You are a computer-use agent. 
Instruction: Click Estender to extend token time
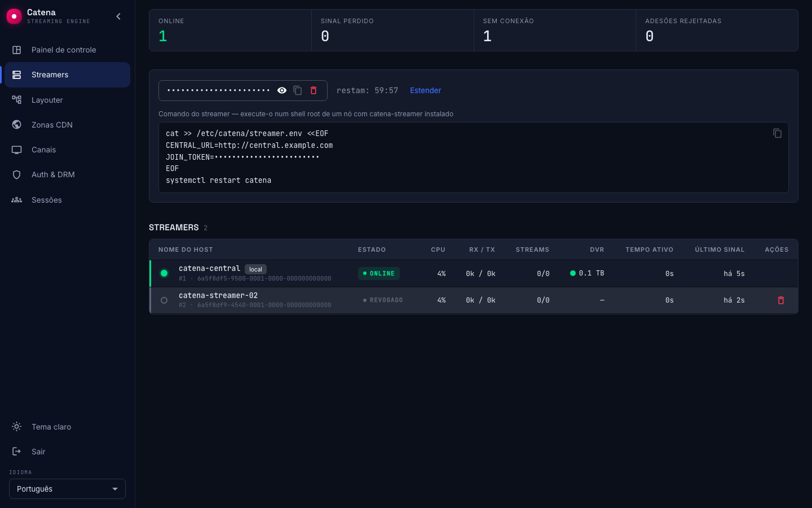tap(425, 90)
